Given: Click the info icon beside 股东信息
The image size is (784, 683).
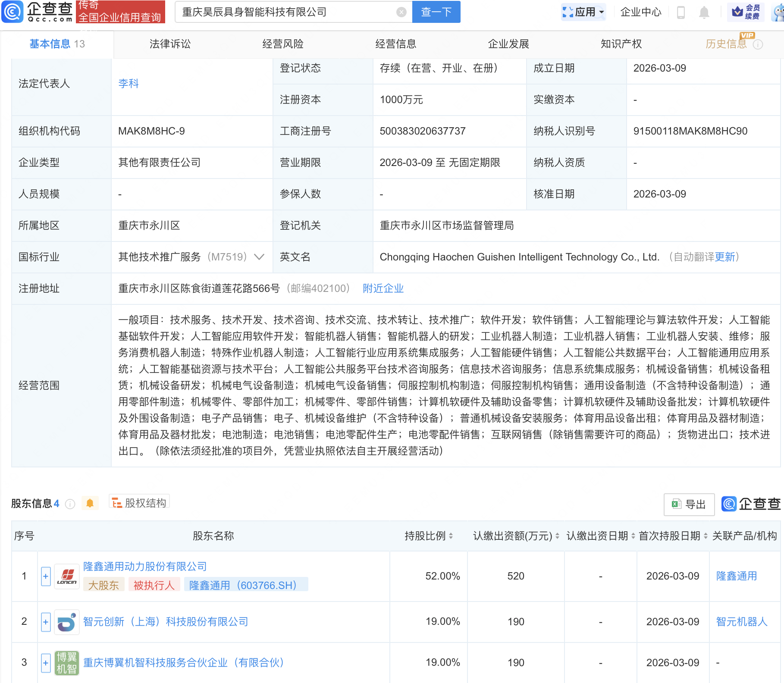Looking at the screenshot, I should coord(70,504).
